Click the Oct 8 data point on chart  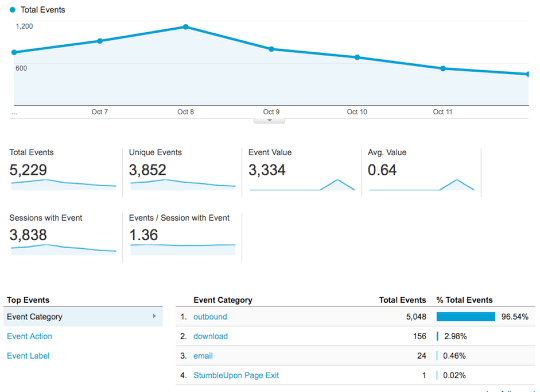186,27
